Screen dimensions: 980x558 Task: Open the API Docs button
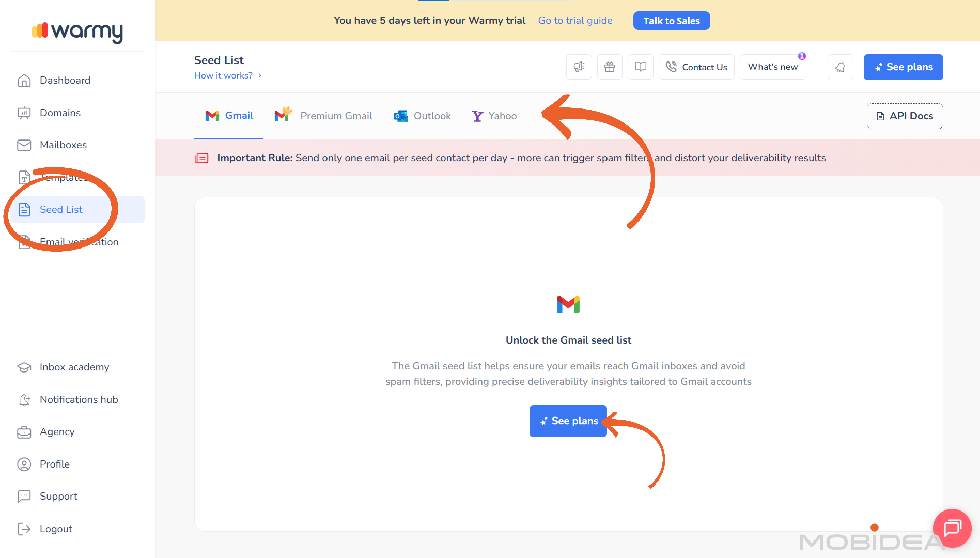click(x=905, y=116)
